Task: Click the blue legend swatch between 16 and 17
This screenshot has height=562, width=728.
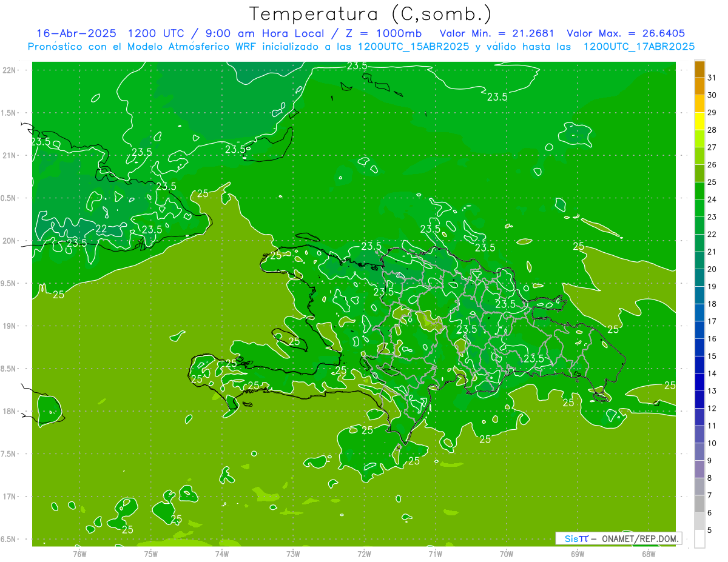Action: coord(699,330)
